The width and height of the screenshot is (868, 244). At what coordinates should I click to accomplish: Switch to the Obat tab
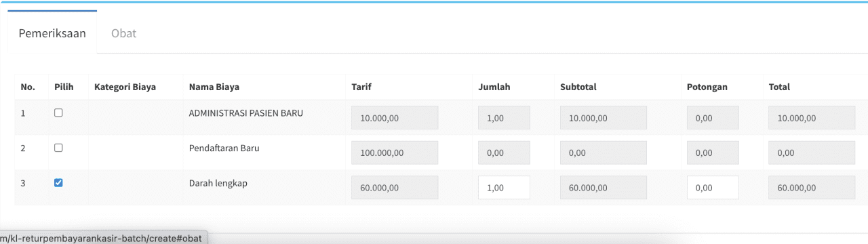tap(123, 33)
